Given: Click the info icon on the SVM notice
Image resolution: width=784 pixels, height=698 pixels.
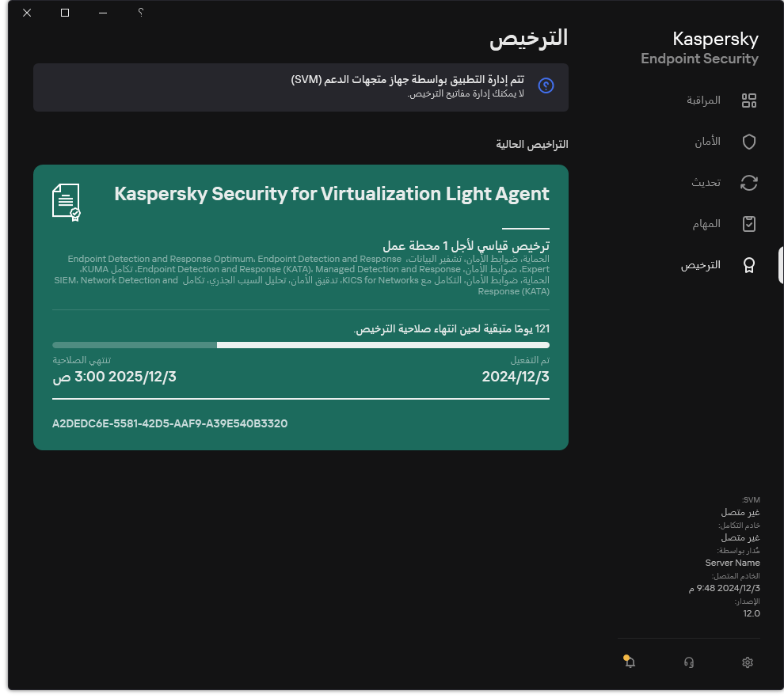Looking at the screenshot, I should point(546,85).
